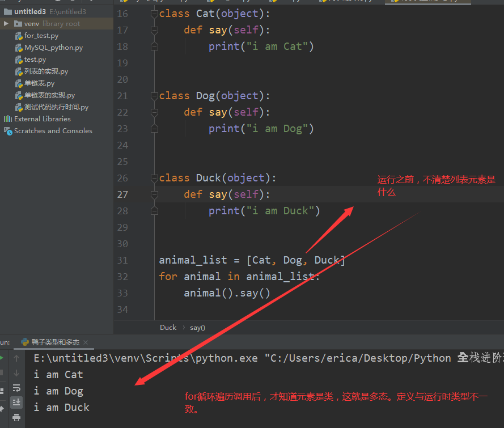Close the 鸭子类型和多态 run tab
Image resolution: width=504 pixels, height=428 pixels.
tap(86, 342)
